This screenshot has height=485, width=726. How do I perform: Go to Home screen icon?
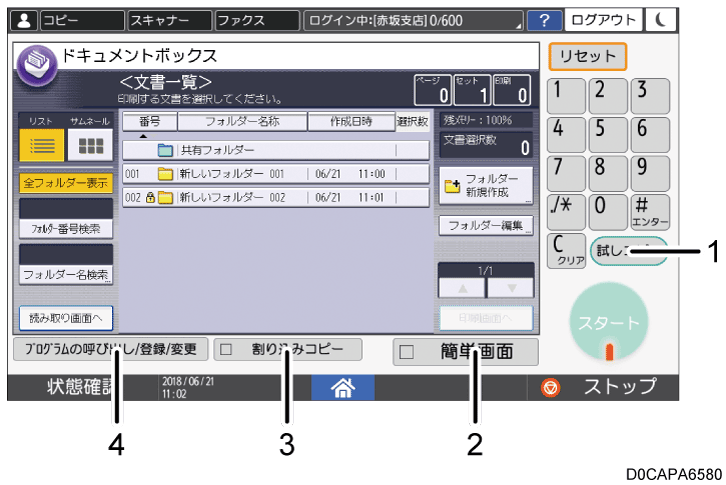pos(343,388)
